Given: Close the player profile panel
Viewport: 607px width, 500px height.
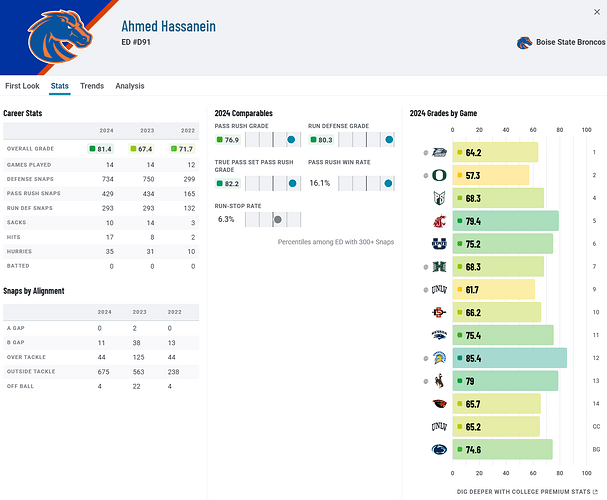Looking at the screenshot, I should 594,8.
